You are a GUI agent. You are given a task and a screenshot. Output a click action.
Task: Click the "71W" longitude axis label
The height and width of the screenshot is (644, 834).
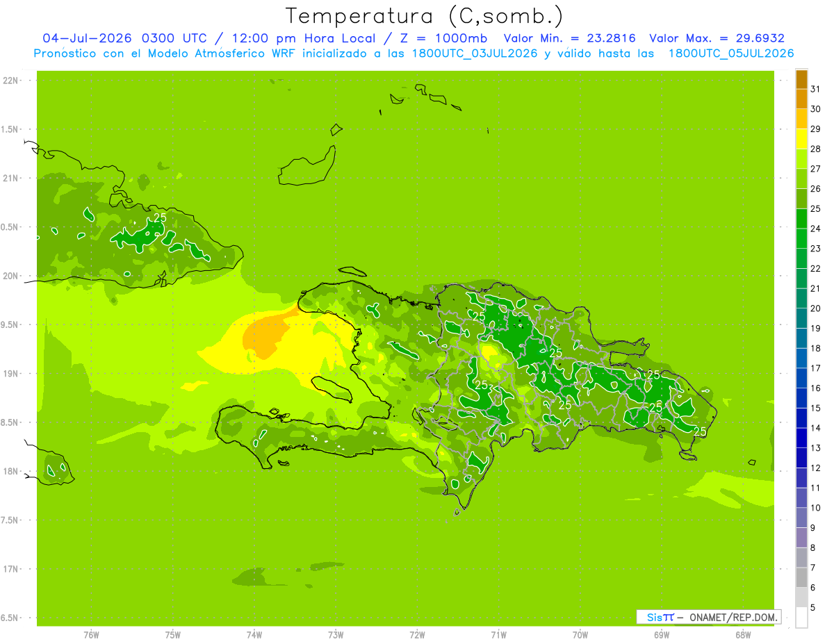tap(498, 635)
